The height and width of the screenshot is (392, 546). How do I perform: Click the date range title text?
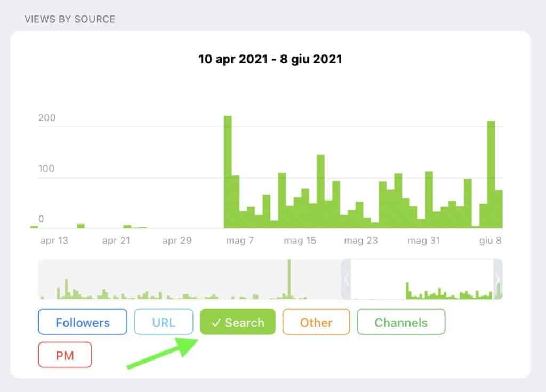coord(270,59)
